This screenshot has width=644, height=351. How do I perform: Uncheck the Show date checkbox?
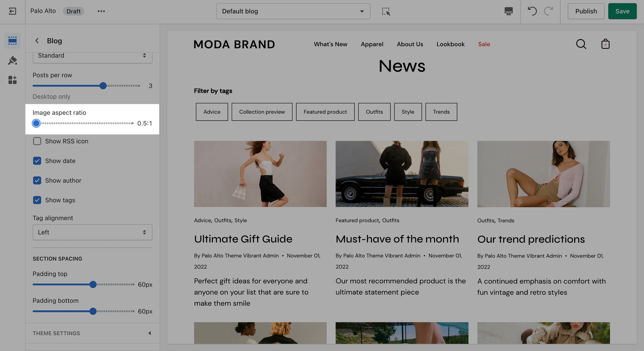pyautogui.click(x=37, y=161)
